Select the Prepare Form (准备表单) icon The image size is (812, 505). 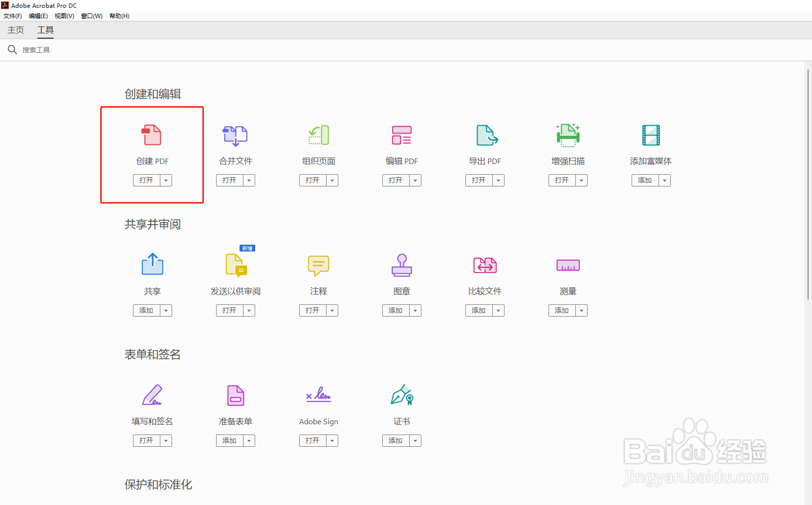pyautogui.click(x=236, y=395)
